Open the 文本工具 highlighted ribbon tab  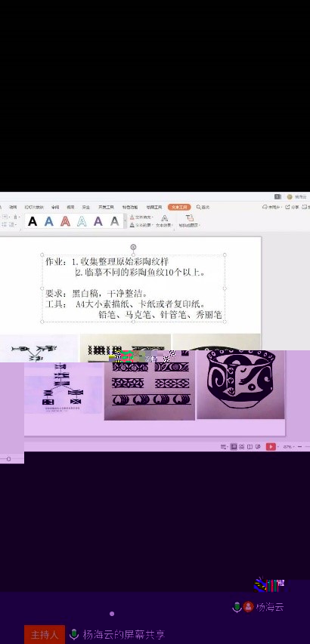point(179,207)
